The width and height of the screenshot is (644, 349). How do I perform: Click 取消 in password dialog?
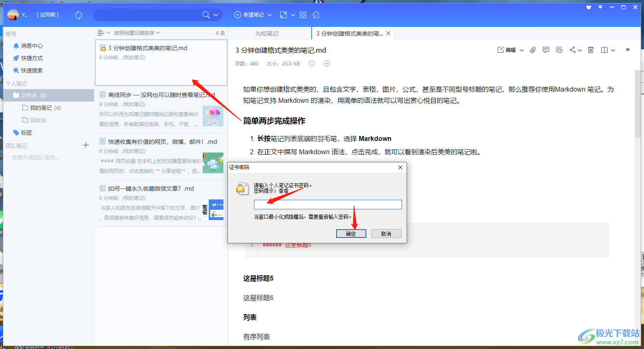[x=386, y=234]
